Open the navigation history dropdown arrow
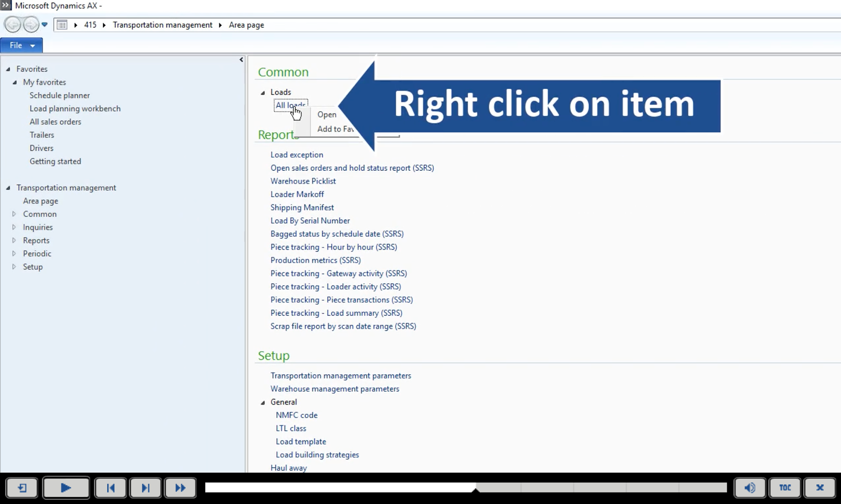This screenshot has width=841, height=504. pos(45,25)
